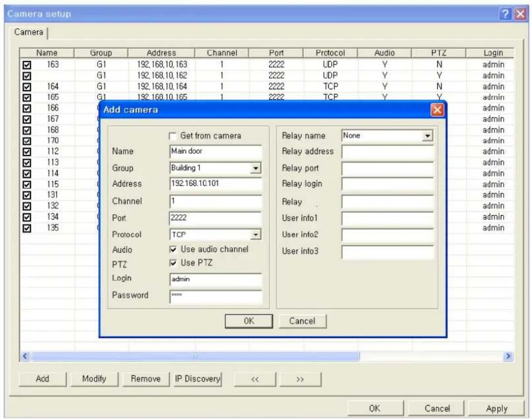Focus the Password field
Viewport: 532px width, 419px height.
216,296
